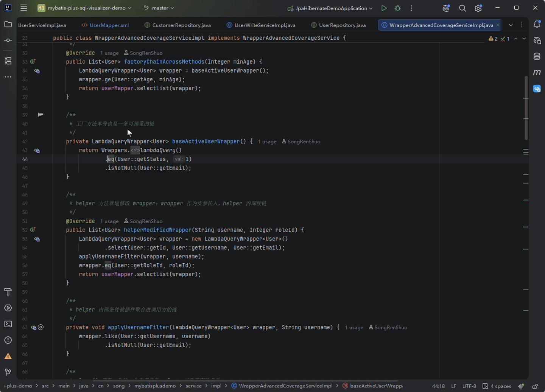Jump to next highlighted error arrow
This screenshot has height=392, width=545.
point(524,39)
